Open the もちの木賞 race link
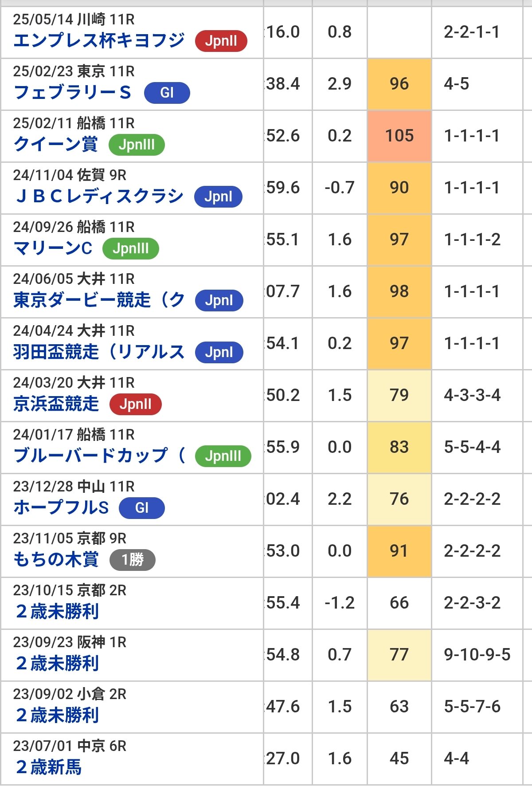Viewport: 532px width, 794px height. pos(56,560)
